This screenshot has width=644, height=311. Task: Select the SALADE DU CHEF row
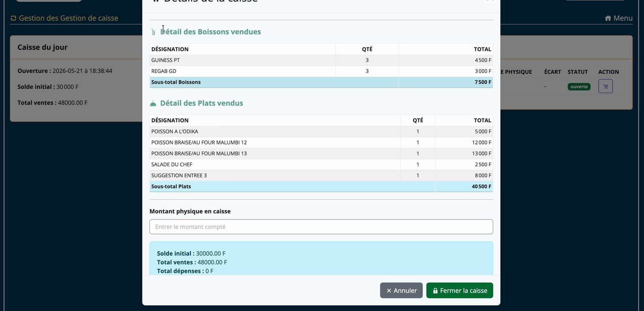click(x=321, y=165)
